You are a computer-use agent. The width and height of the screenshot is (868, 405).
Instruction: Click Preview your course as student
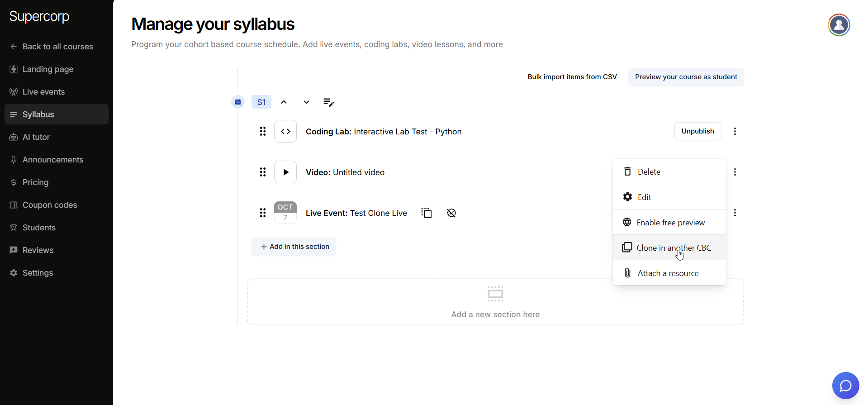(686, 77)
